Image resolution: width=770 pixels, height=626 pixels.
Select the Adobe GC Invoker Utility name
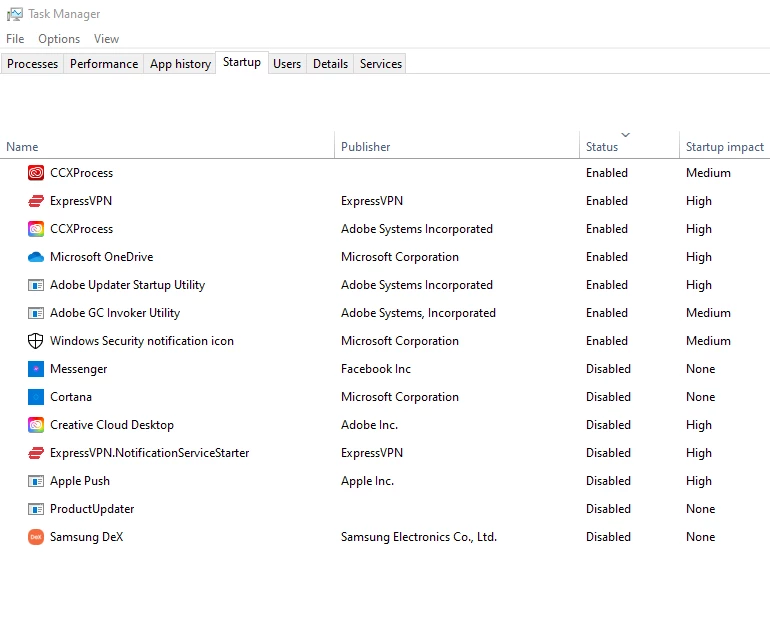click(115, 313)
